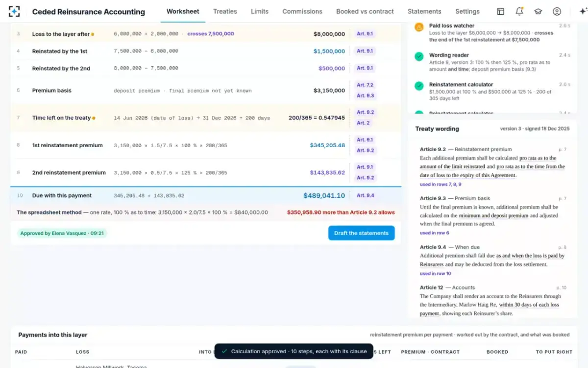Screen dimensions: 588x368
Task: Open the Settings tab
Action: (467, 11)
